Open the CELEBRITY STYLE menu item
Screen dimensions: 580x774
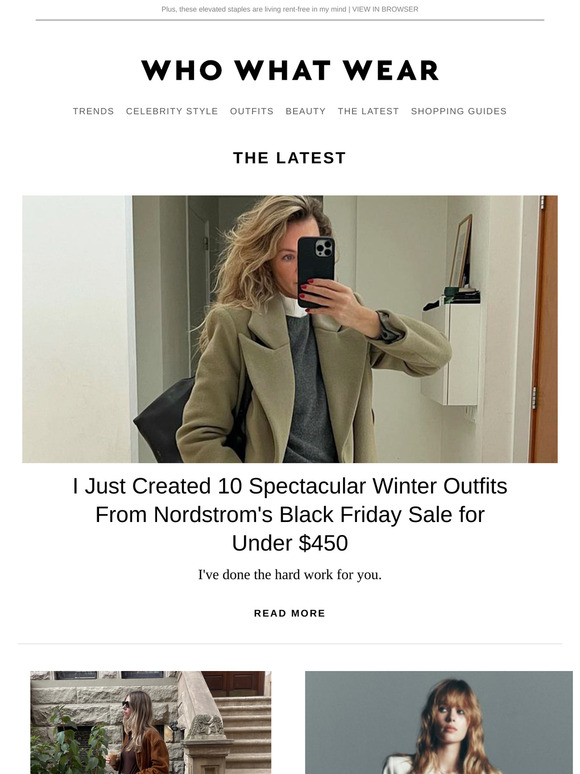(172, 111)
